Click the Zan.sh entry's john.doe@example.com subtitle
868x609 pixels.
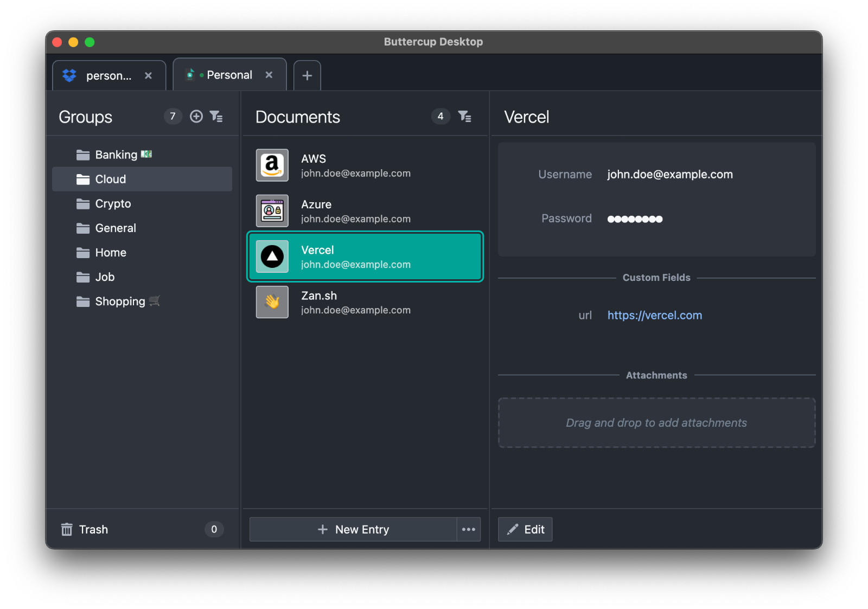(x=356, y=310)
